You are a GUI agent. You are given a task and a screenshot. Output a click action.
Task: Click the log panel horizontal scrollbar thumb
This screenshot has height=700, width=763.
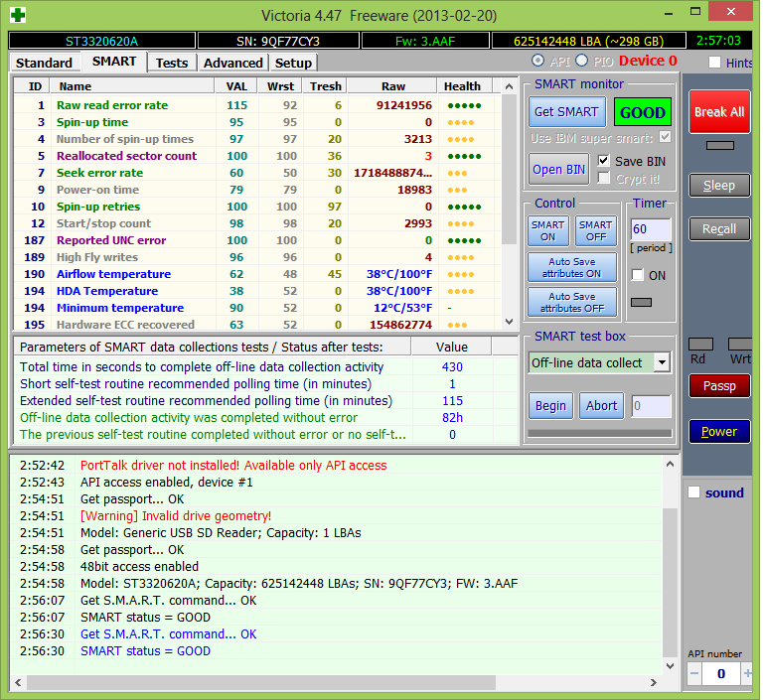pyautogui.click(x=261, y=682)
